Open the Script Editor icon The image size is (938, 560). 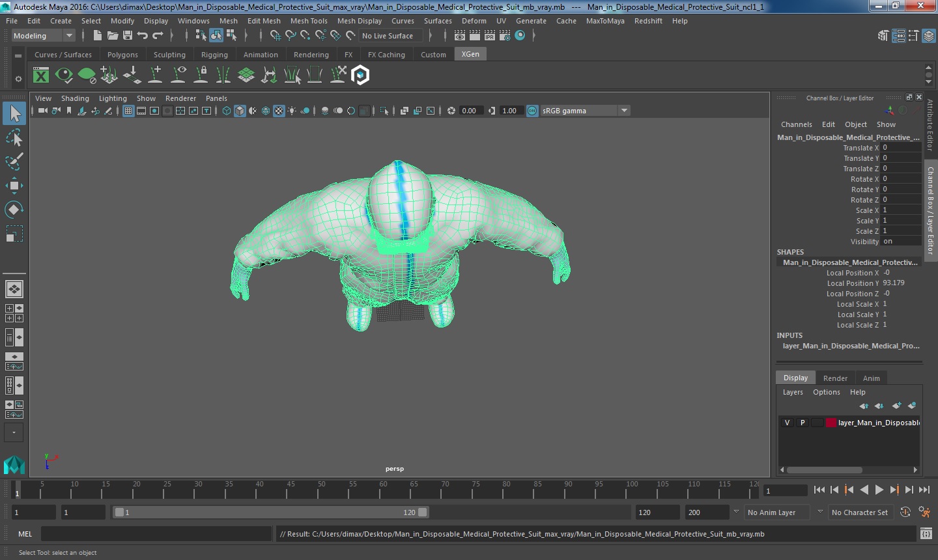926,534
